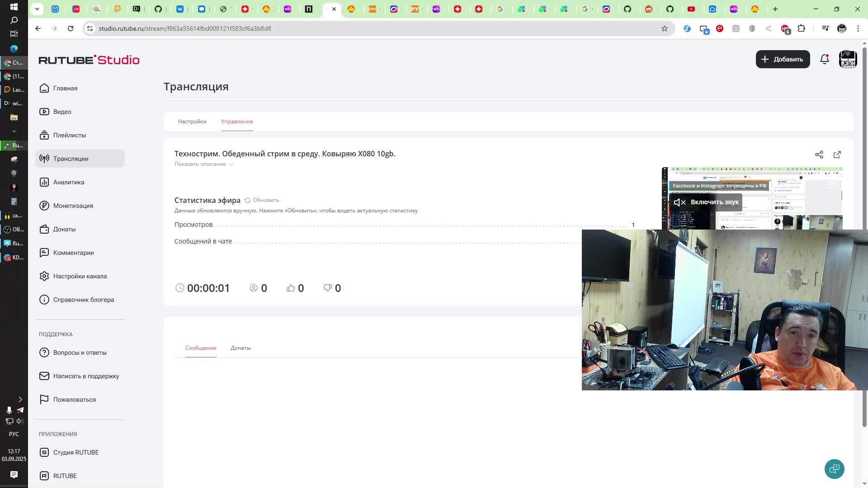Switch to the Настройки tab

pyautogui.click(x=192, y=122)
